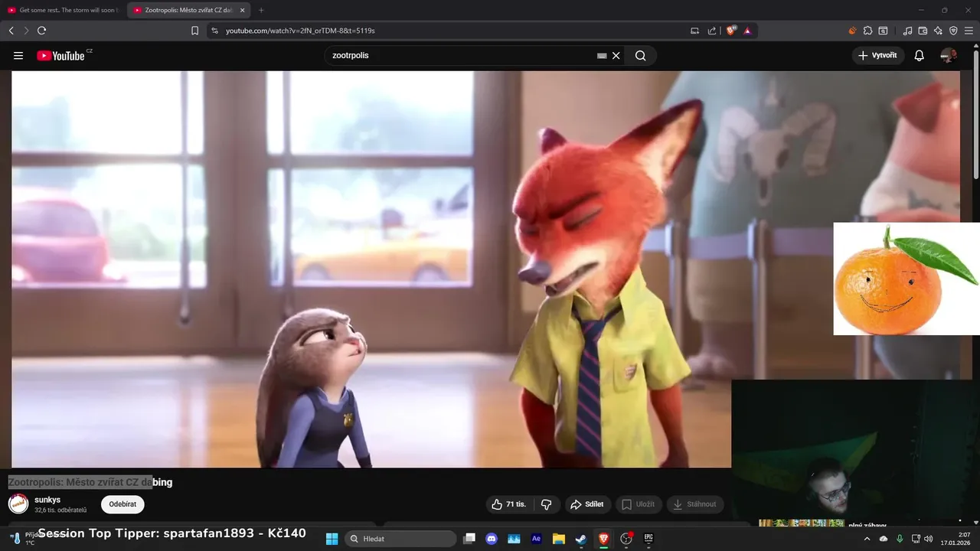Viewport: 980px width, 551px height.
Task: Go back in browser
Action: pos(11,31)
